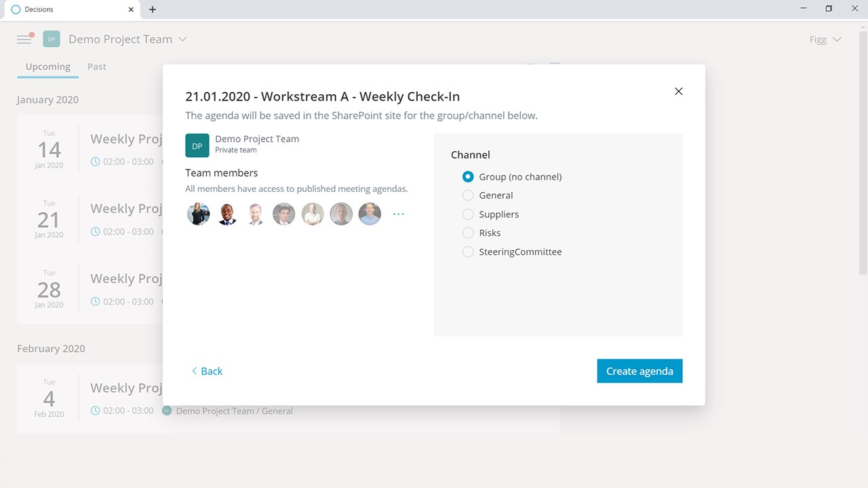Click the Create agenda button
Image resolution: width=868 pixels, height=488 pixels.
(639, 371)
